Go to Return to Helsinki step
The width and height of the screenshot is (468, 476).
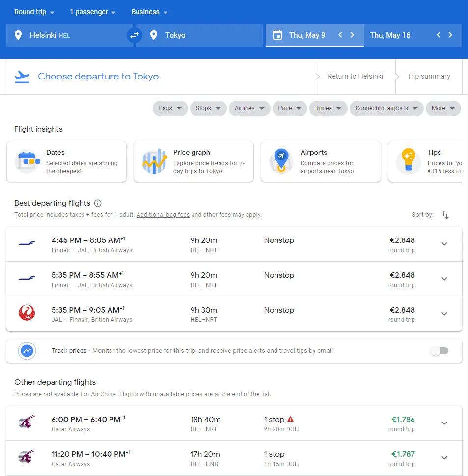coord(355,77)
